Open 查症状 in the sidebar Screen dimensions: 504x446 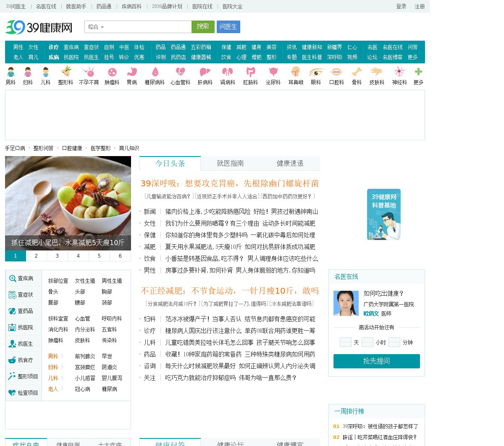[24, 295]
